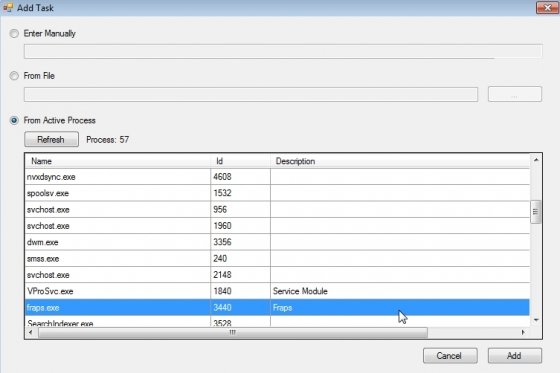This screenshot has width=560, height=373.
Task: Click the Service Module description cell
Action: click(x=400, y=292)
